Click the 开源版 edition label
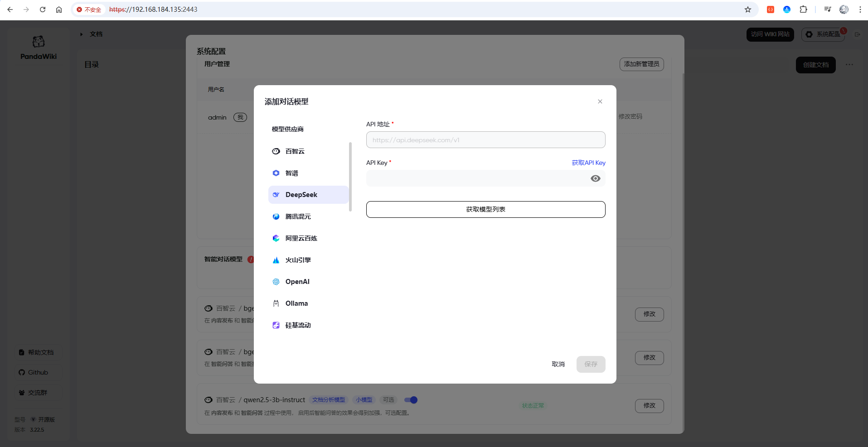This screenshot has width=868, height=447. (x=46, y=420)
